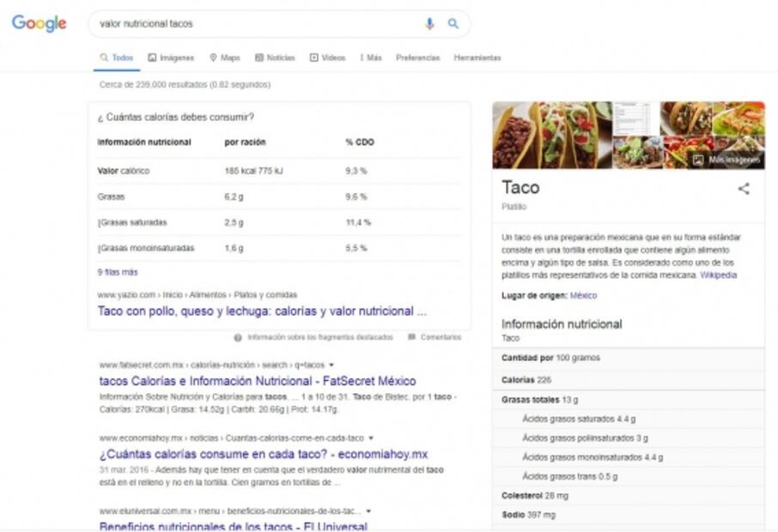Select the Todos tab
778x532 pixels.
[117, 57]
